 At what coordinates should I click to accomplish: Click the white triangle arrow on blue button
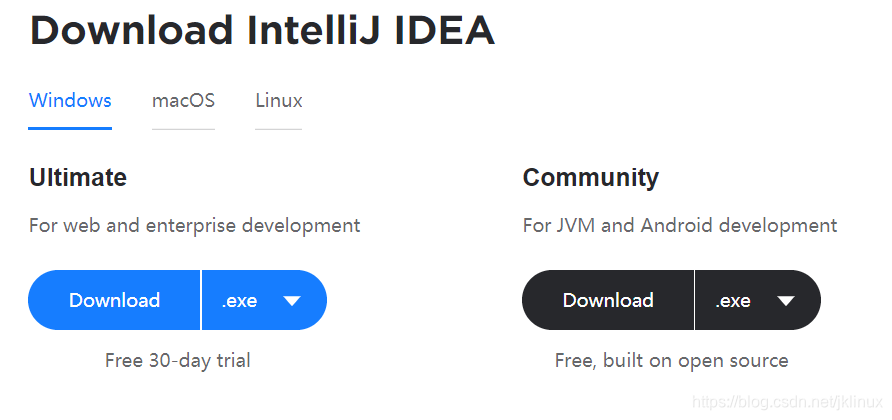[292, 300]
